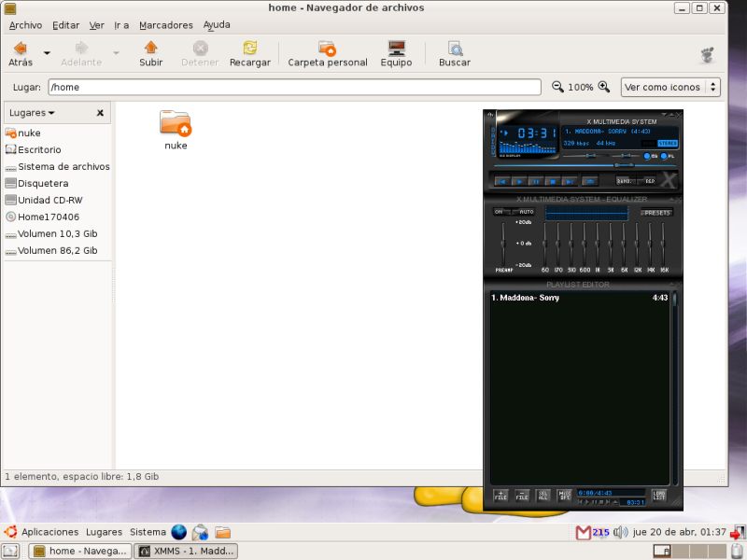Open the Atrás history dropdown arrow
This screenshot has height=560, width=747.
pos(47,53)
